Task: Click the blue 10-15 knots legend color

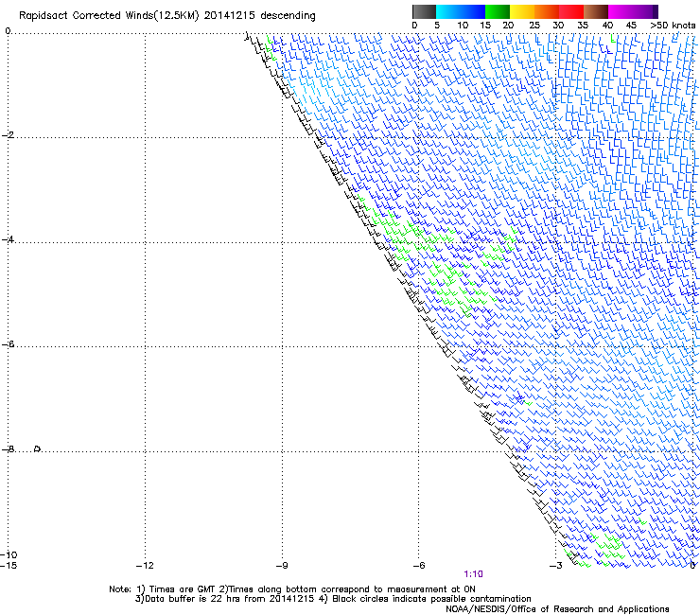Action: [472, 11]
